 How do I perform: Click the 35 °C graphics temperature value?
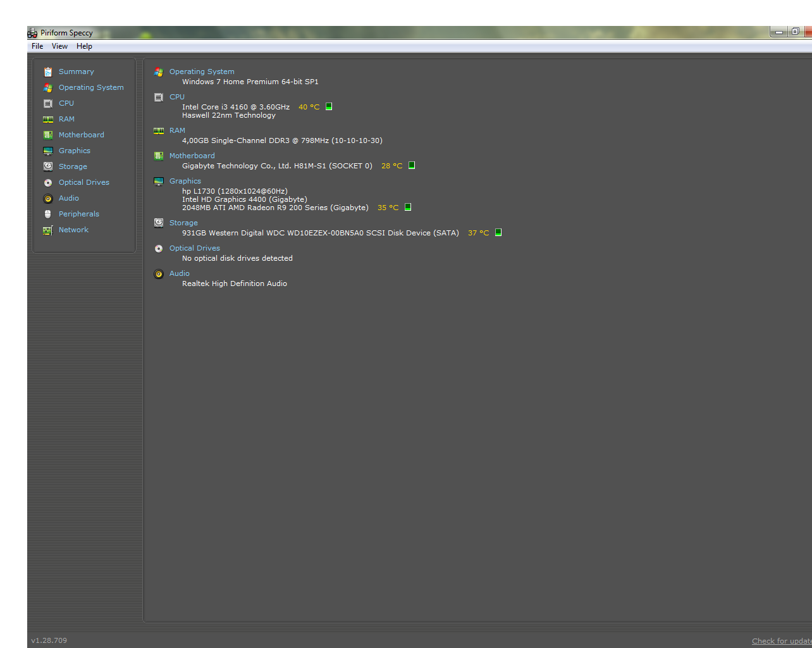(x=388, y=208)
